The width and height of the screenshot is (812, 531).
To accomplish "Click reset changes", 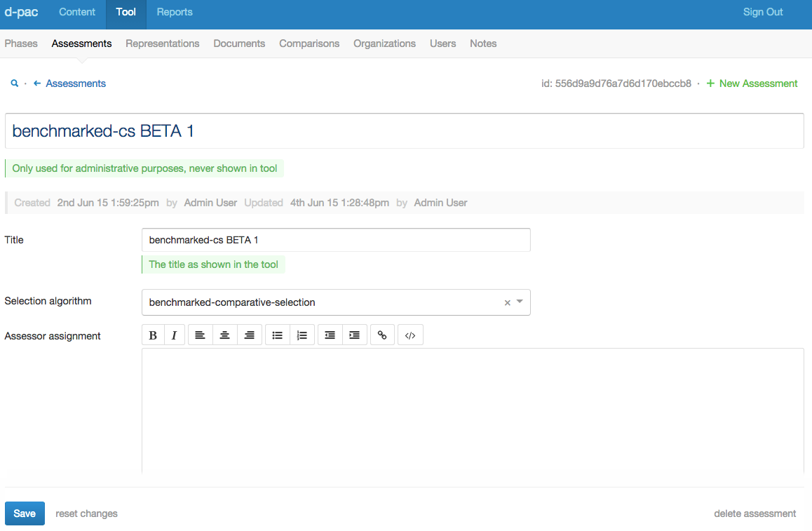I will 86,513.
